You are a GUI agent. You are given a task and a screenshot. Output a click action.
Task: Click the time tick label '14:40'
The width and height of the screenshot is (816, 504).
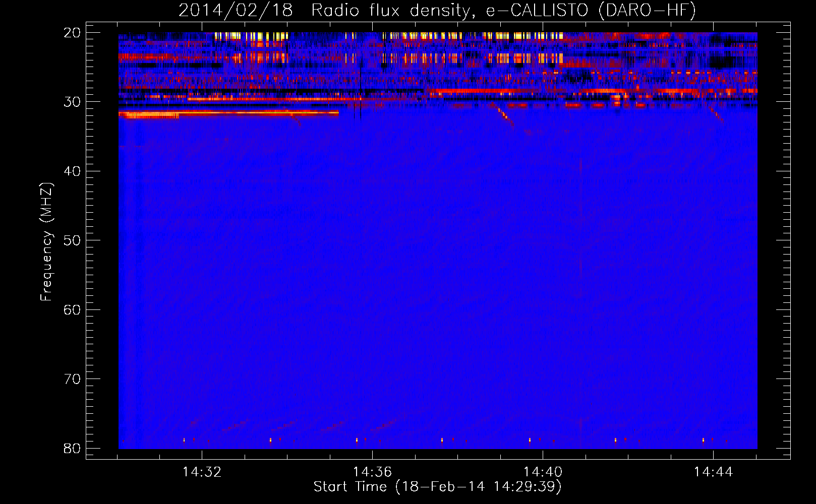click(543, 472)
